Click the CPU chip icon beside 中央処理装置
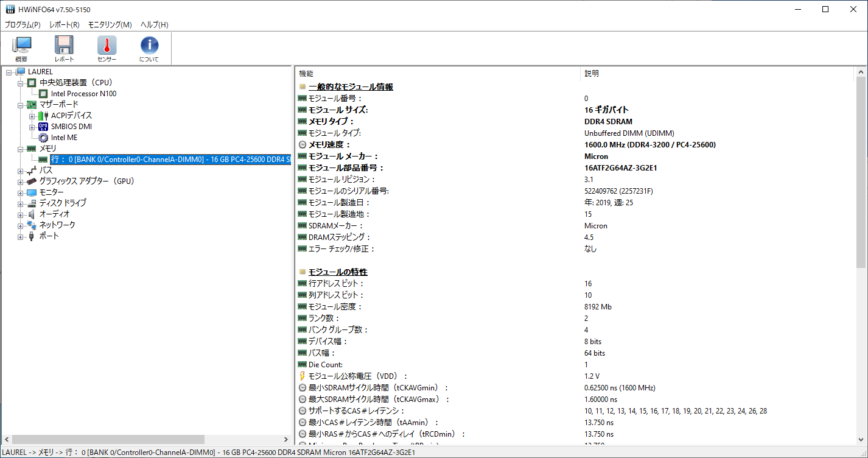The height and width of the screenshot is (458, 868). (x=32, y=83)
